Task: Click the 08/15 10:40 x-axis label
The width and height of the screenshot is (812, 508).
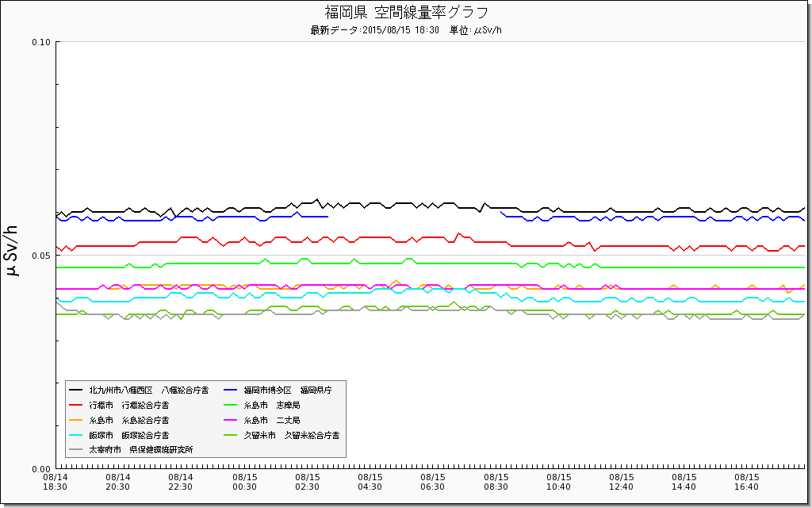Action: tap(559, 482)
